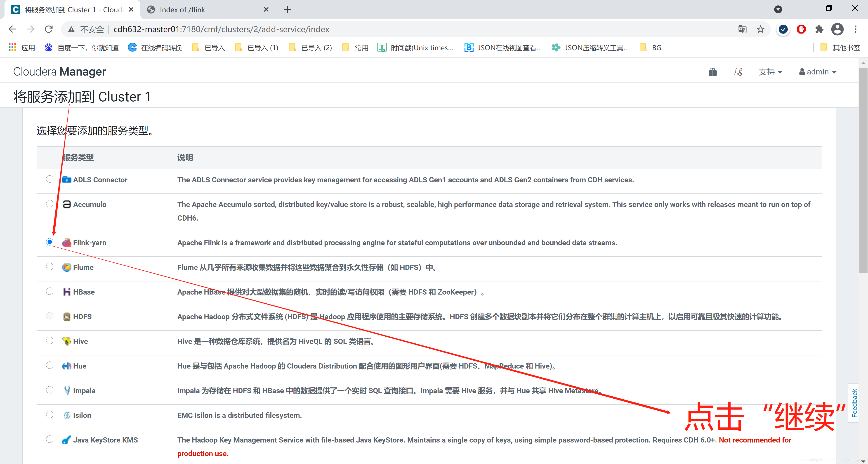
Task: Select the Impala service radio button
Action: pos(50,390)
